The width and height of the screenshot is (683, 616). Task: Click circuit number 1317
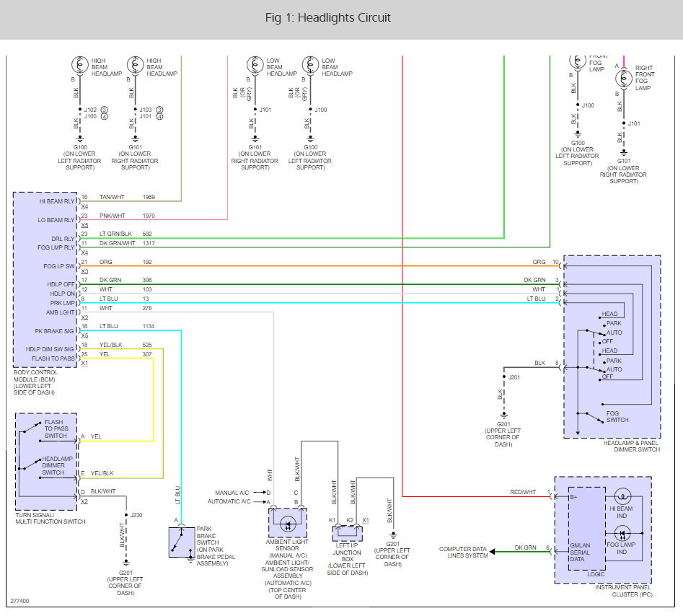(149, 243)
